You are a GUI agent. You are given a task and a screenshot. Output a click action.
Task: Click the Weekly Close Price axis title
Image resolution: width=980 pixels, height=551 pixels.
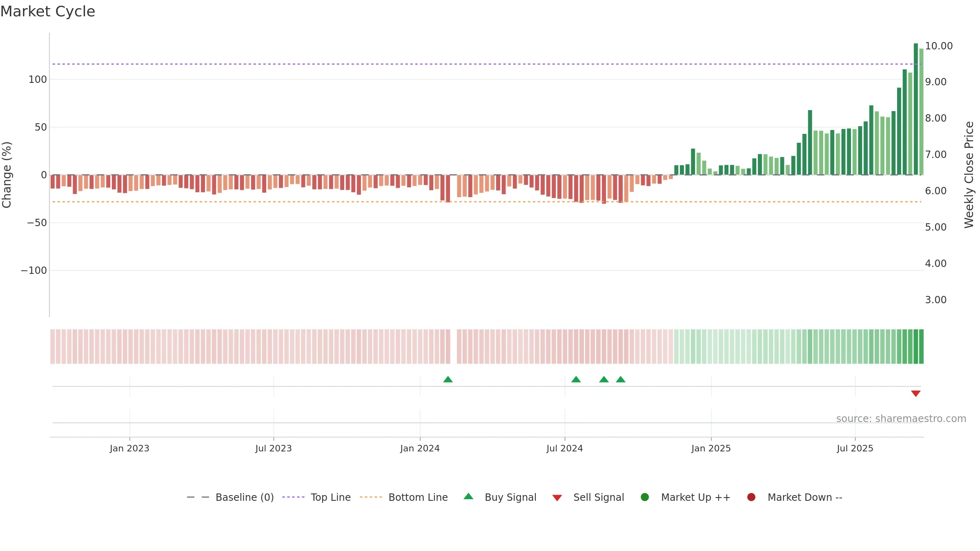(x=969, y=175)
